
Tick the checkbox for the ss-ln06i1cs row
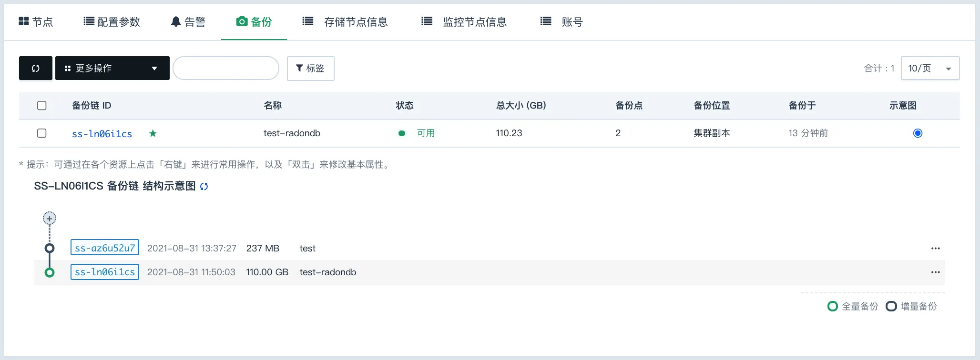pos(42,133)
